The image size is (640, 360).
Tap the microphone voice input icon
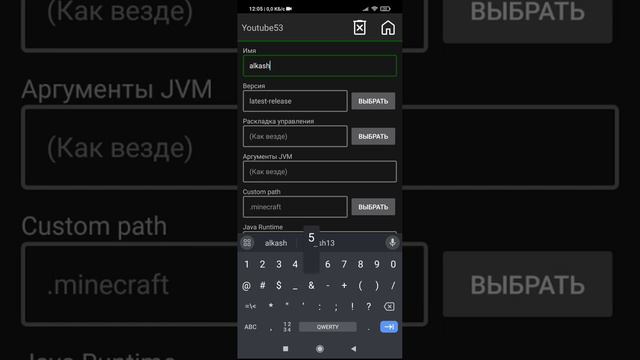(x=392, y=242)
